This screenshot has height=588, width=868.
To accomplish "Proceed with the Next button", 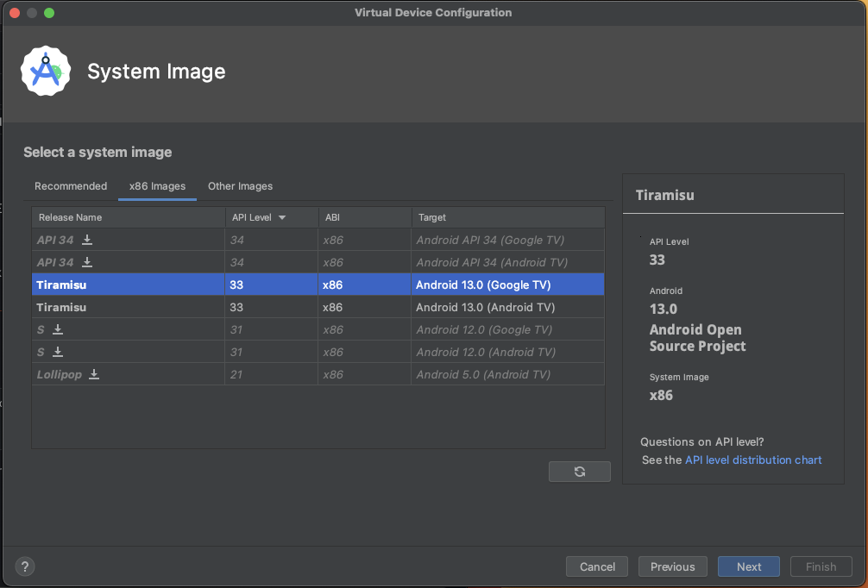I will [748, 566].
